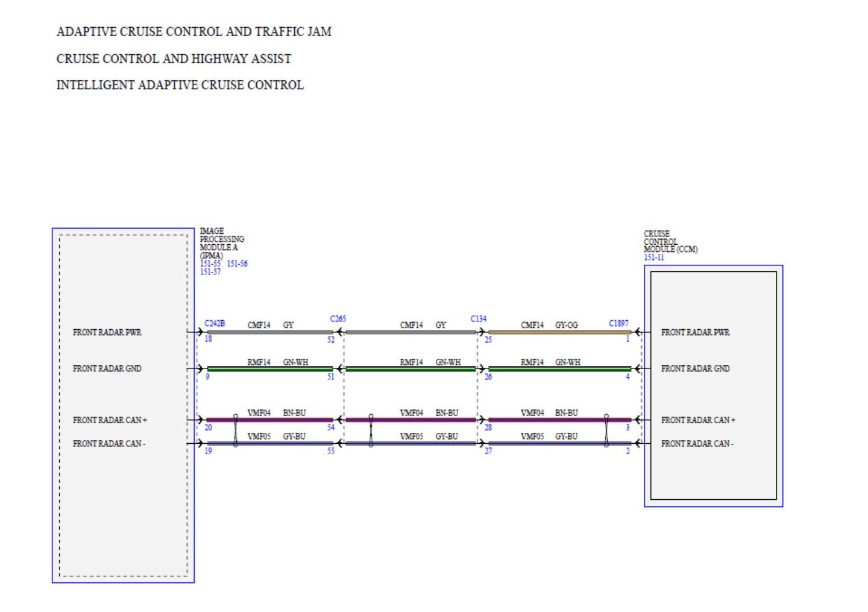Click the orange GY-OG wire near C1897
The width and height of the screenshot is (868, 612).
tap(559, 332)
